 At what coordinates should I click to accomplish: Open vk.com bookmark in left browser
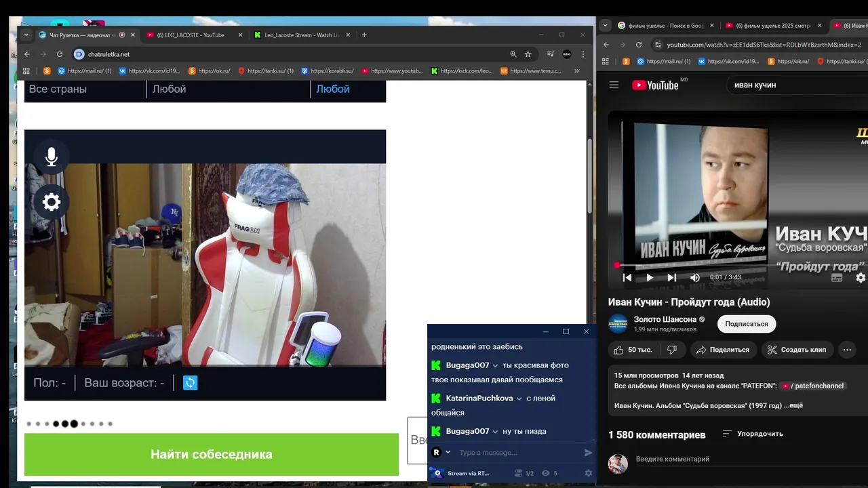tap(149, 70)
